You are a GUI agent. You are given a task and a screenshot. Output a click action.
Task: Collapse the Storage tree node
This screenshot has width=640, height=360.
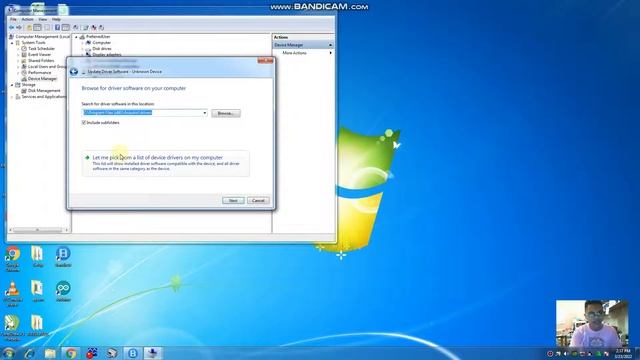coord(12,84)
